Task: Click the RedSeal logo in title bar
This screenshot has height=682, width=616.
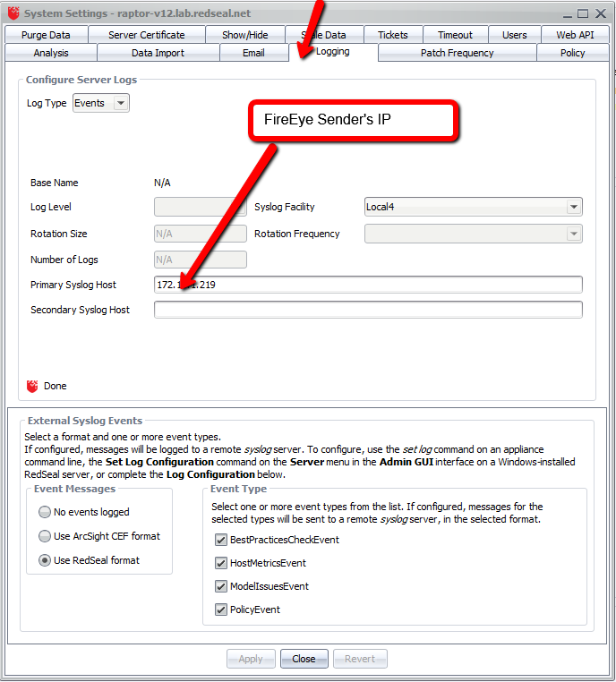Action: click(x=13, y=13)
